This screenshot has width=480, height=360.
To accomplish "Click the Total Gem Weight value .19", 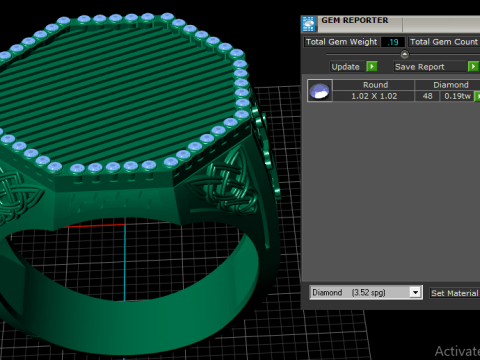I will 393,42.
